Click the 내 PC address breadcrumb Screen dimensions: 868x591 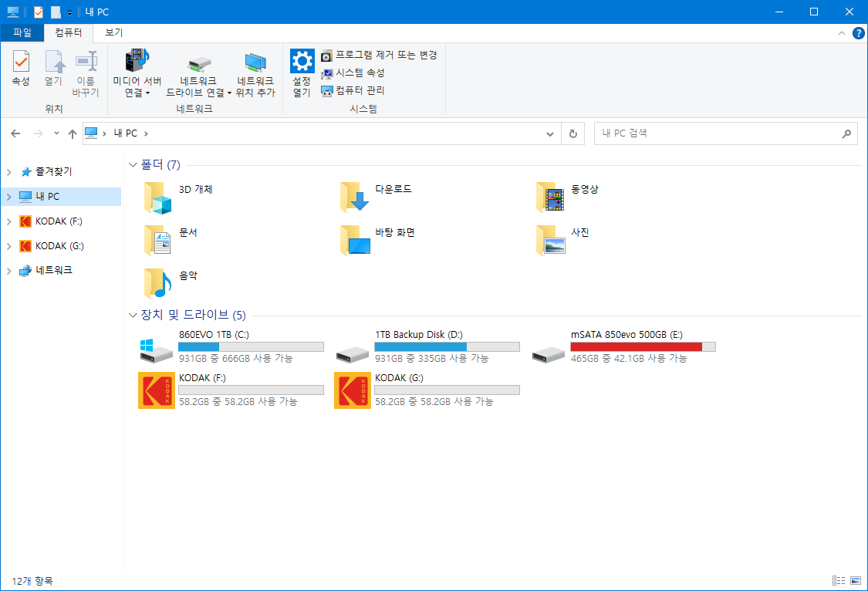pos(126,133)
